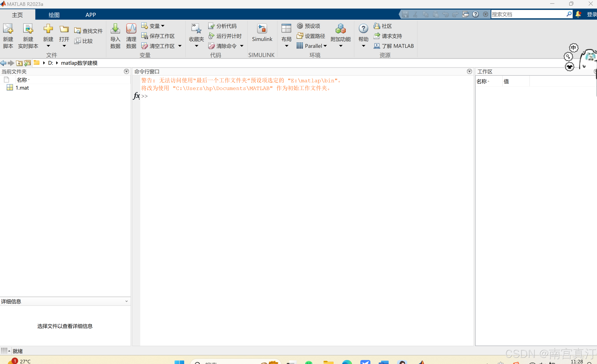The image size is (597, 364).
Task: Open Layout (布局) icon
Action: (286, 29)
